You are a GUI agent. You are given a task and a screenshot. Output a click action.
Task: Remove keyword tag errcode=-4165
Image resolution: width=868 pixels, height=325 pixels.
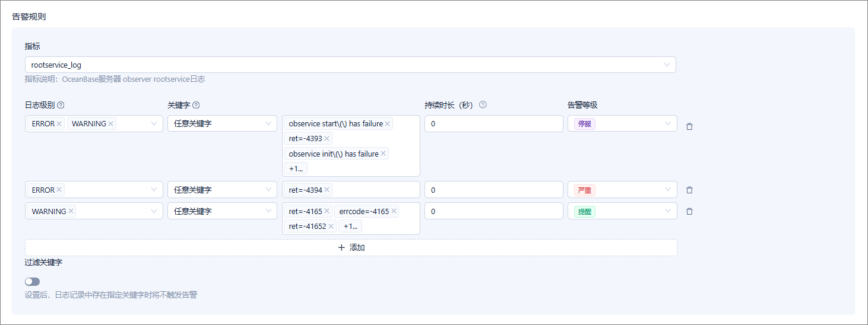(x=394, y=211)
